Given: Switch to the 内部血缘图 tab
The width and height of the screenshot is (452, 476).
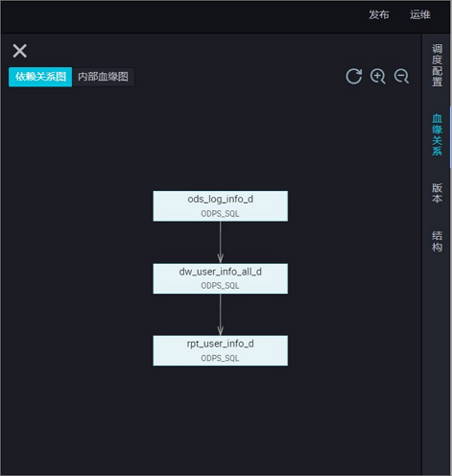Looking at the screenshot, I should pyautogui.click(x=103, y=77).
